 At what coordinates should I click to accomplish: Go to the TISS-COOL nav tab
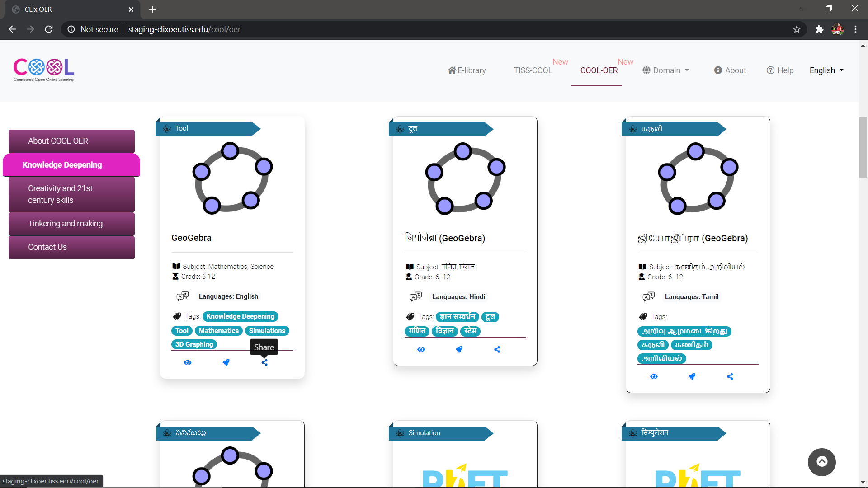click(533, 70)
